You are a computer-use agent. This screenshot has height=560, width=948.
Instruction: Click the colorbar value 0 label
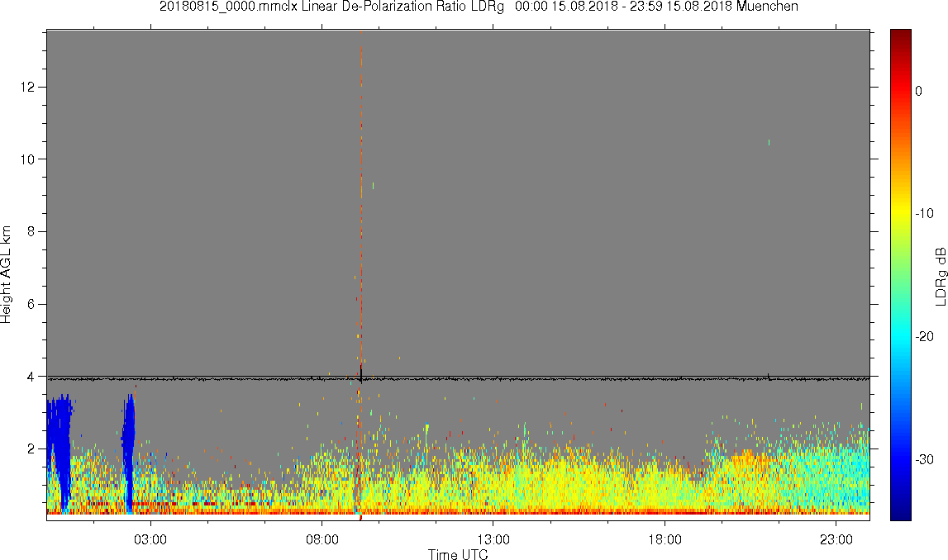tap(918, 91)
